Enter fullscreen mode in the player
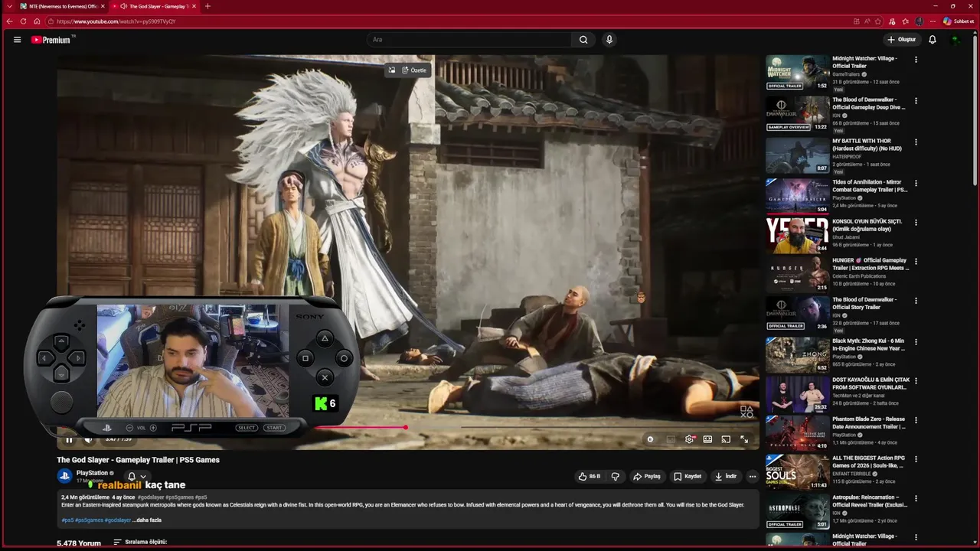This screenshot has width=980, height=551. tap(744, 439)
